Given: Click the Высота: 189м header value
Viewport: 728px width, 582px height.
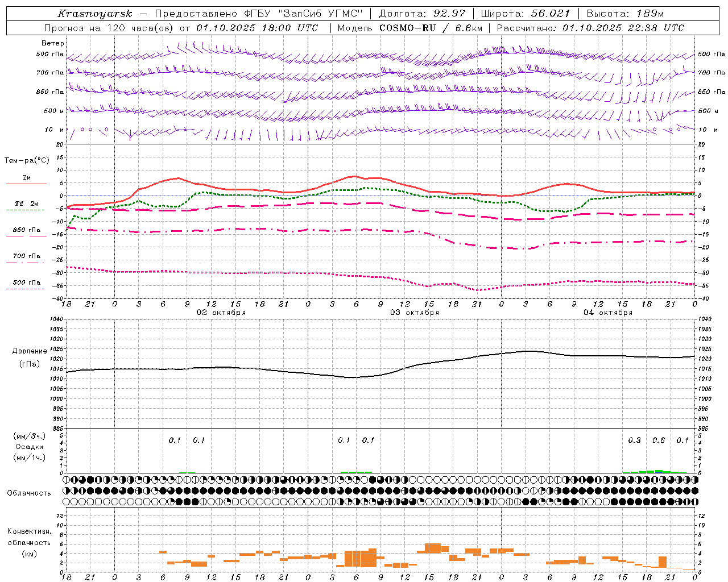Looking at the screenshot, I should 624,14.
